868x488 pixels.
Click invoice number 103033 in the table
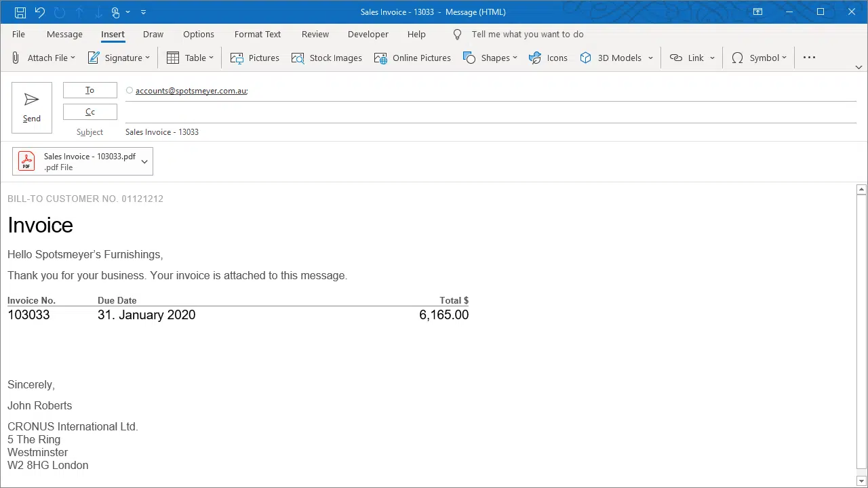pos(28,315)
